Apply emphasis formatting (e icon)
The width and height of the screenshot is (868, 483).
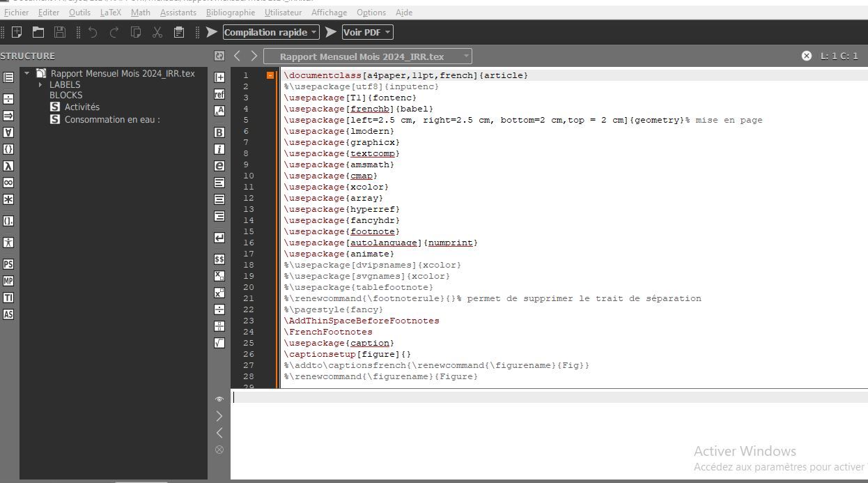pyautogui.click(x=219, y=166)
